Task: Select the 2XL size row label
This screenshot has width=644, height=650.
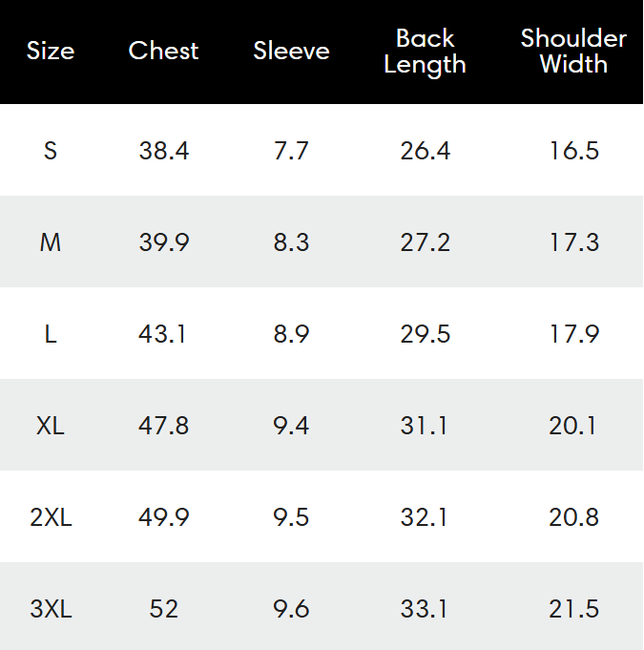Action: point(51,517)
